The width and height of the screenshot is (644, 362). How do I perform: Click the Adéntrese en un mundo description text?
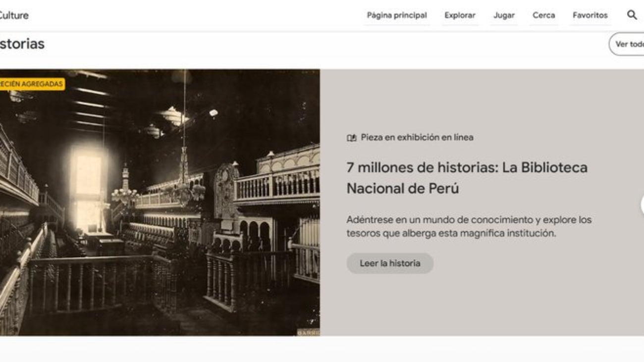tap(469, 226)
